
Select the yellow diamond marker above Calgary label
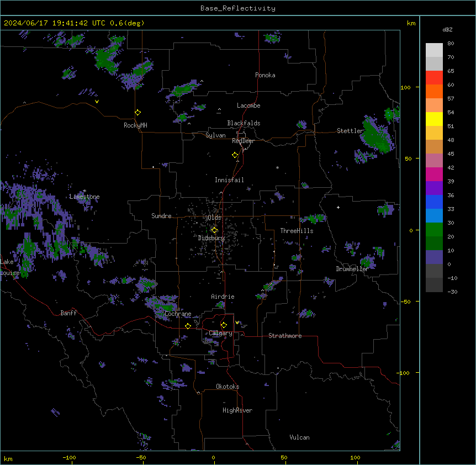tap(224, 325)
